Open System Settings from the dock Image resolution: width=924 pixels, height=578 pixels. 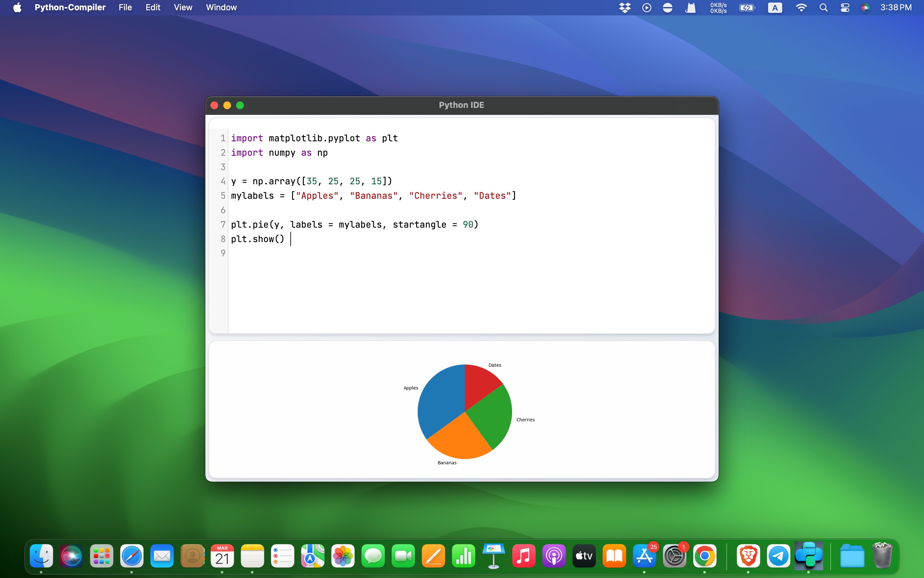click(x=675, y=556)
